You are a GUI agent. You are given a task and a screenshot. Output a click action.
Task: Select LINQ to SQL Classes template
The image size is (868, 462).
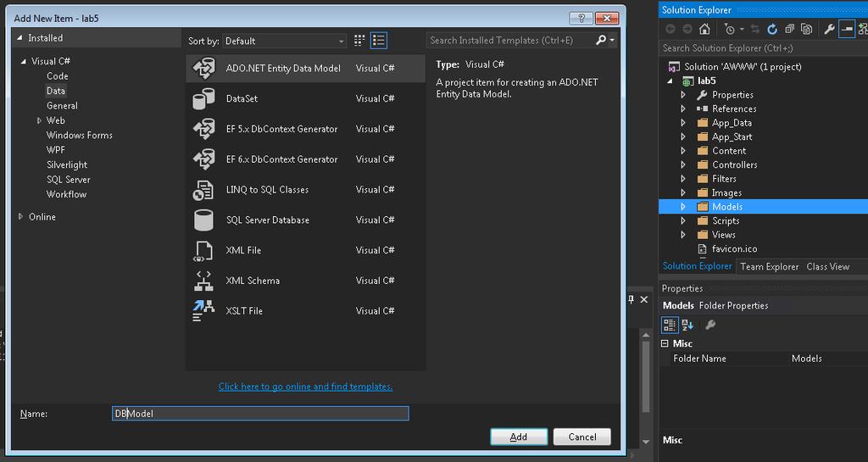coord(305,190)
